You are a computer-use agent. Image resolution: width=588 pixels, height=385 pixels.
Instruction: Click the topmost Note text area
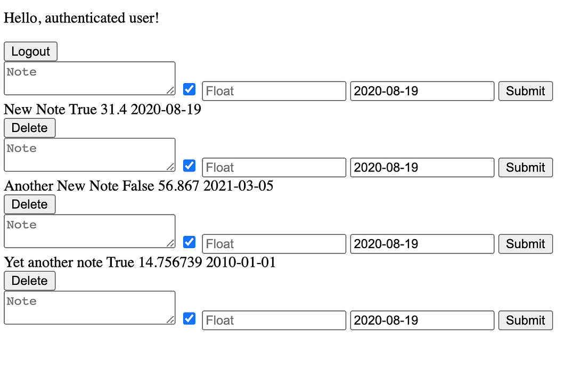click(89, 78)
